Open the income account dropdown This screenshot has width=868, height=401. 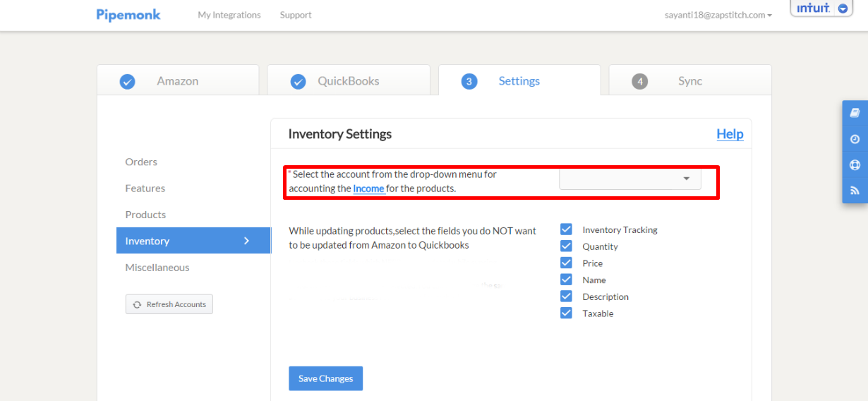coord(630,179)
